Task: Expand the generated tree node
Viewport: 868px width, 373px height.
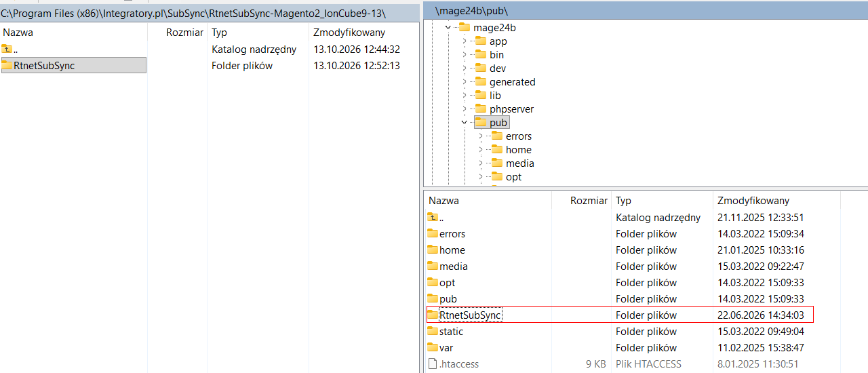Action: [465, 81]
